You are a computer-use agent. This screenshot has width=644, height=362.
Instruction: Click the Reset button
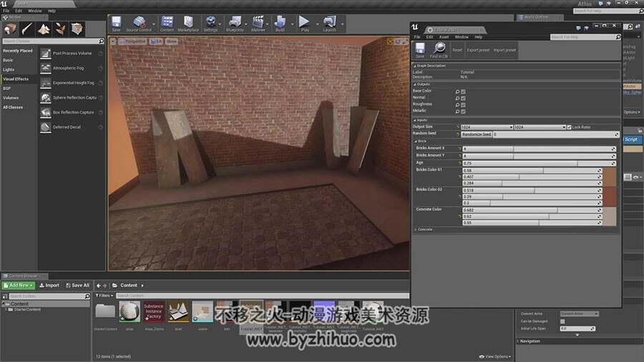click(x=457, y=50)
